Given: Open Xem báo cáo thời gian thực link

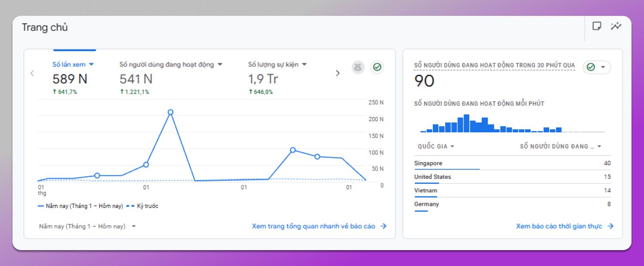Looking at the screenshot, I should [559, 226].
